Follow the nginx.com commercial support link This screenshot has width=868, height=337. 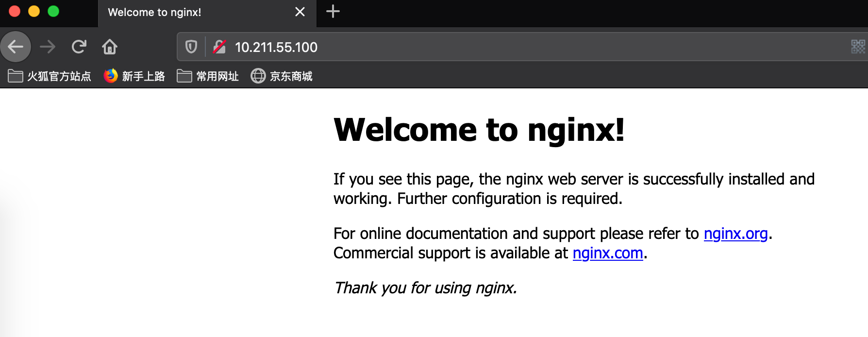608,253
